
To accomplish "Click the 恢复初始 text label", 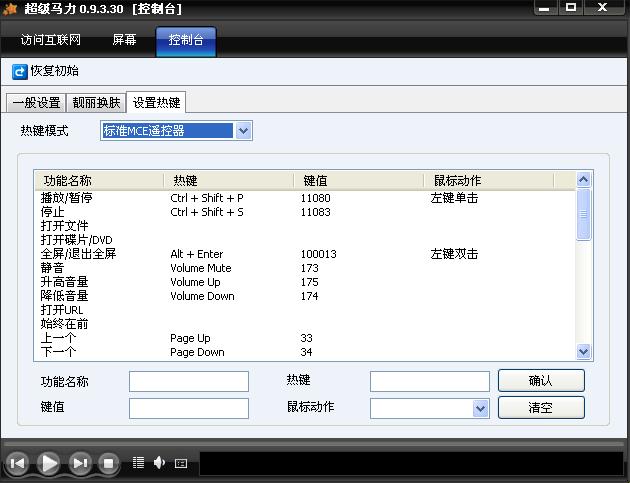I will (x=55, y=71).
